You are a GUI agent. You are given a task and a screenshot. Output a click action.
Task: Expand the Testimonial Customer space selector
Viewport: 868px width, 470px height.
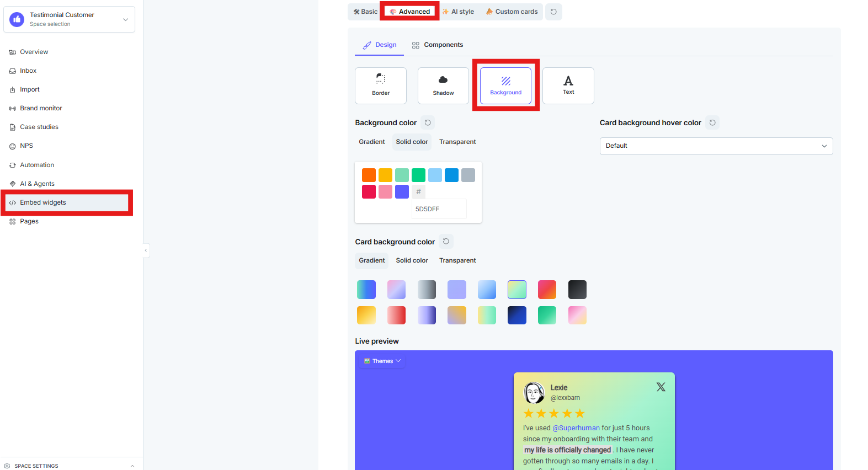click(69, 19)
